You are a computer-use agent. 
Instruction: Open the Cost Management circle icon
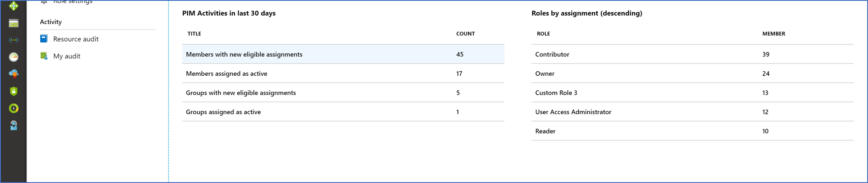click(x=13, y=108)
